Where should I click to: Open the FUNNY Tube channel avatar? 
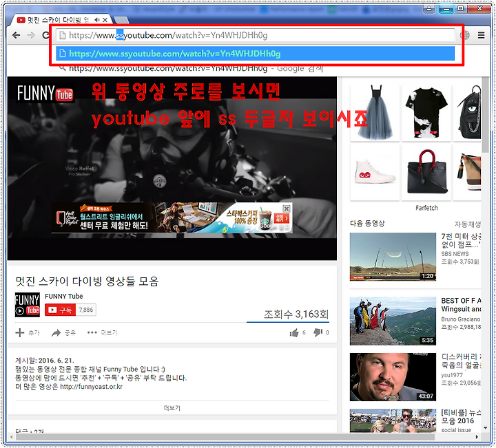pos(28,305)
